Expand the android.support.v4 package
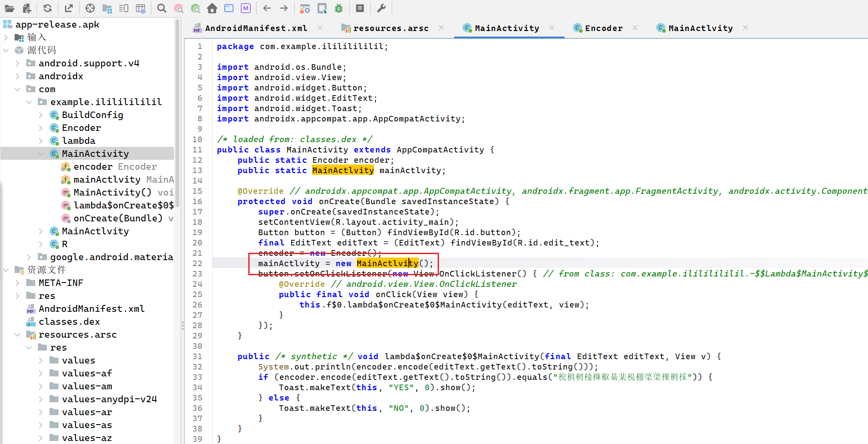The image size is (868, 444). (x=17, y=63)
